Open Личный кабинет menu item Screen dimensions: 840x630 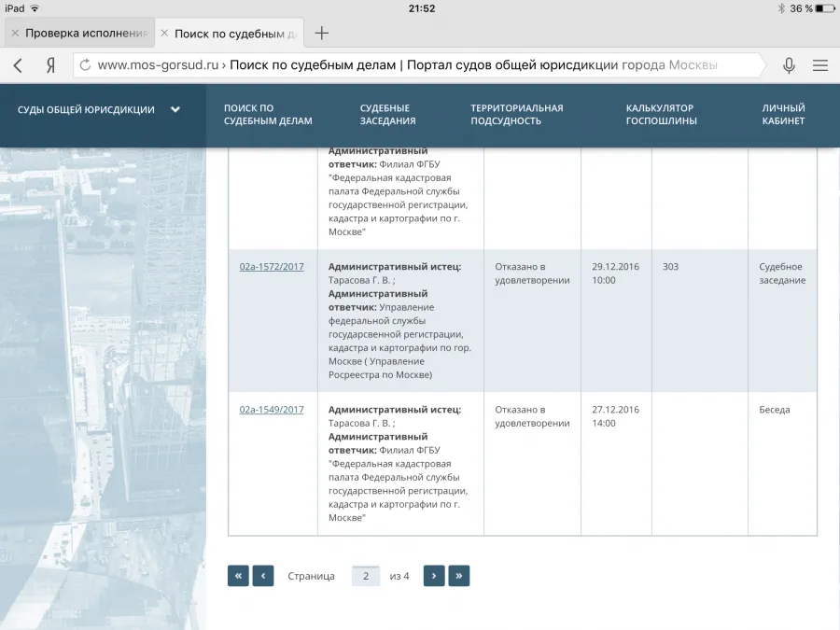click(783, 115)
